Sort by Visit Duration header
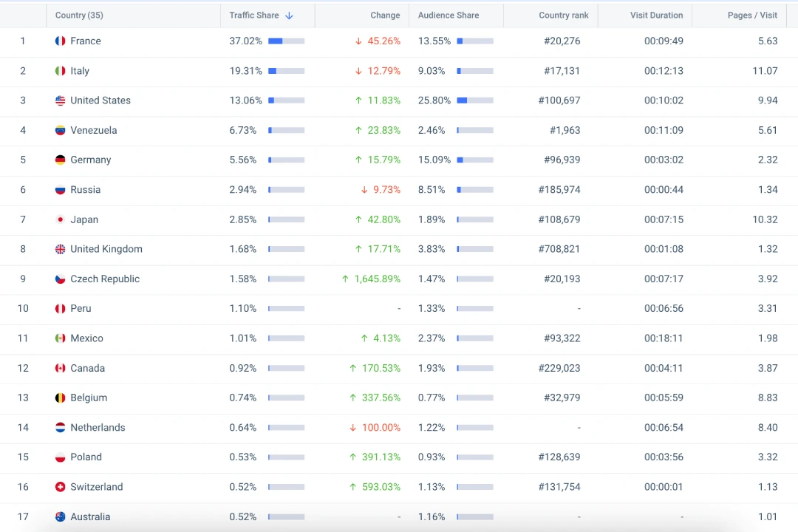Viewport: 798px width, 532px height. pyautogui.click(x=656, y=16)
